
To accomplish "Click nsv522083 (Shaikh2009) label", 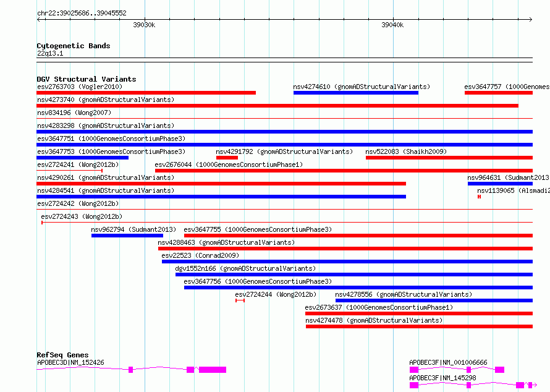I will [x=406, y=151].
